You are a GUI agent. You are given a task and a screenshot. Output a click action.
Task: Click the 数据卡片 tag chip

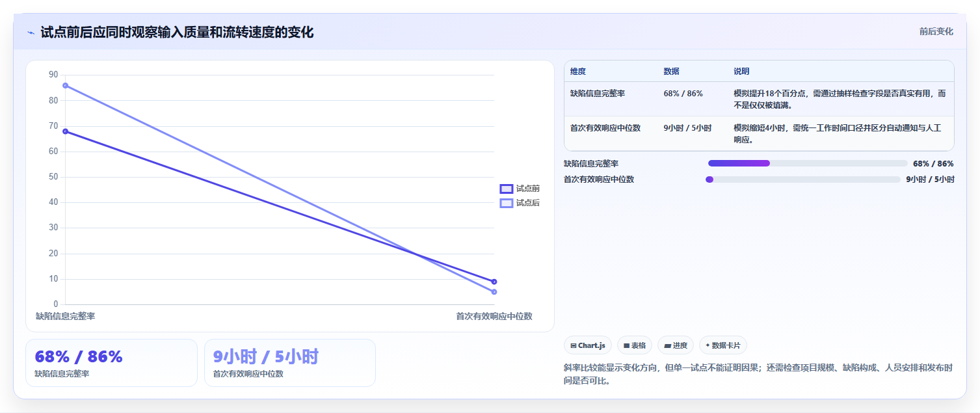click(722, 345)
